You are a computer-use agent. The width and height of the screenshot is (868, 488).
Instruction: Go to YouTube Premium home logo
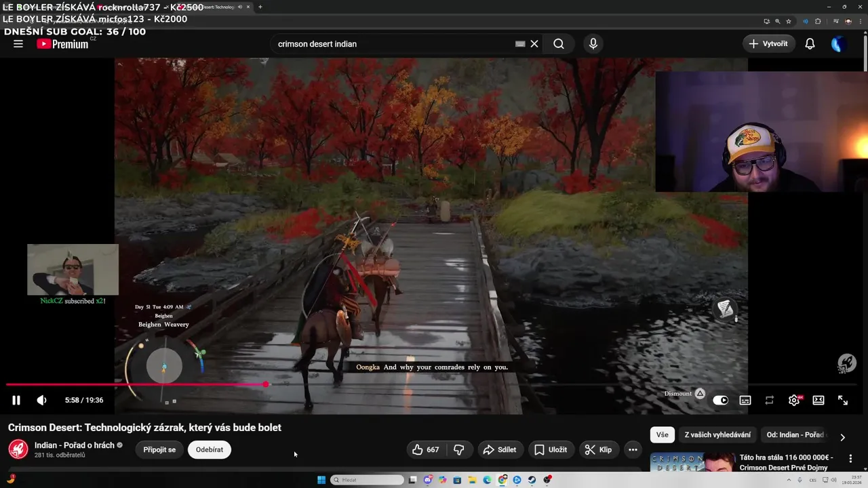62,44
